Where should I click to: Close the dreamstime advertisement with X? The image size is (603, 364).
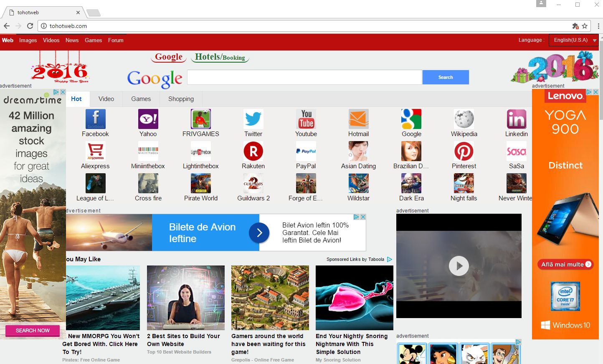click(x=63, y=92)
